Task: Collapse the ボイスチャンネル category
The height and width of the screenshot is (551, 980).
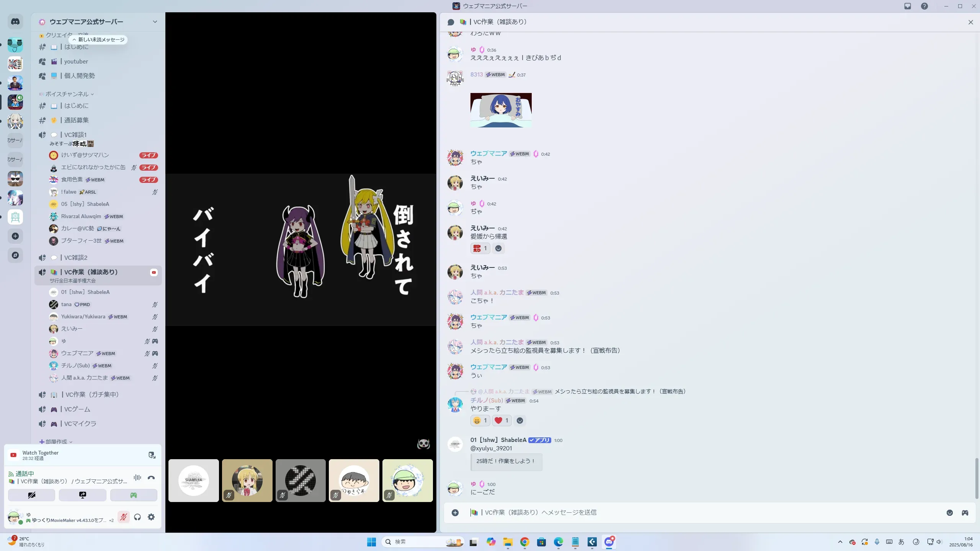Action: (x=67, y=94)
